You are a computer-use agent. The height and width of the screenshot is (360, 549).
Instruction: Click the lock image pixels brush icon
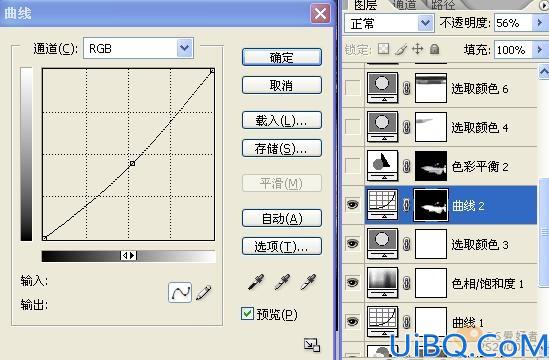pyautogui.click(x=401, y=49)
